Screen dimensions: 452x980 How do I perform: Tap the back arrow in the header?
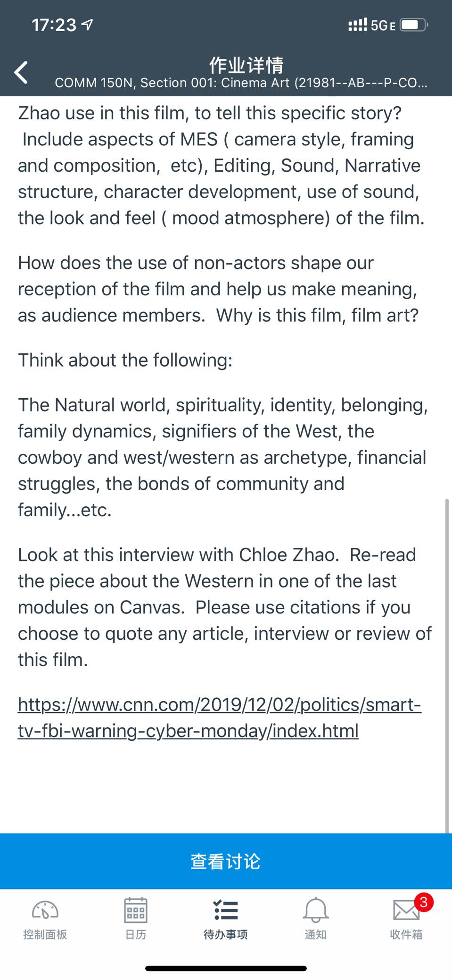(21, 72)
